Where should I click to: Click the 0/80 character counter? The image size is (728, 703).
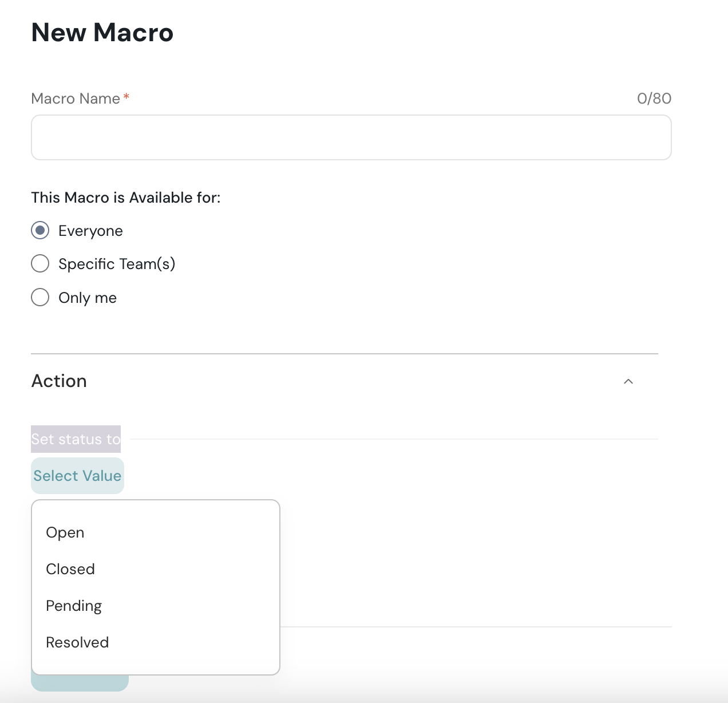(654, 98)
